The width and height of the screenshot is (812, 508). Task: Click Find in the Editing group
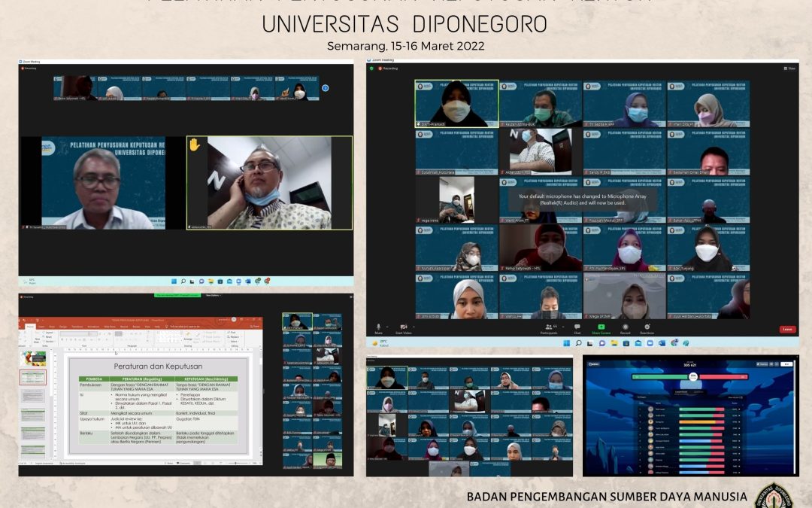coord(232,333)
